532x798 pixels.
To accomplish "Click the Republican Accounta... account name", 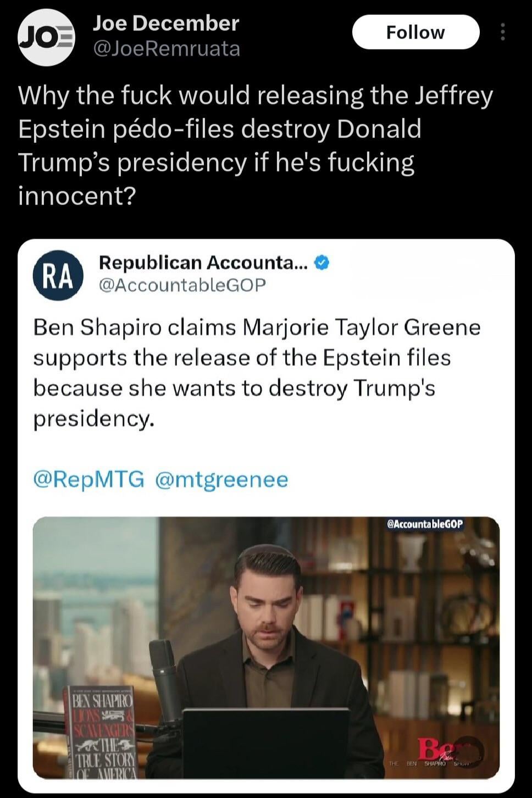I will pos(203,263).
